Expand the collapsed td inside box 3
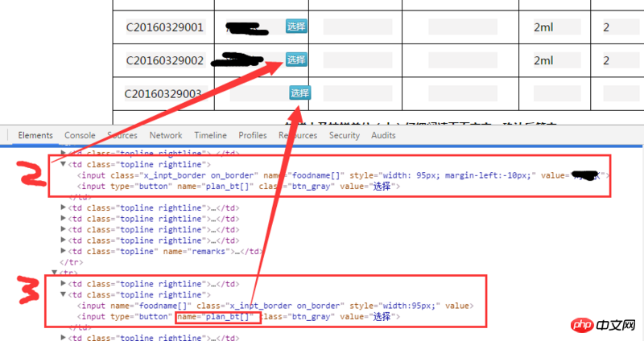The width and height of the screenshot is (644, 341). tap(64, 284)
